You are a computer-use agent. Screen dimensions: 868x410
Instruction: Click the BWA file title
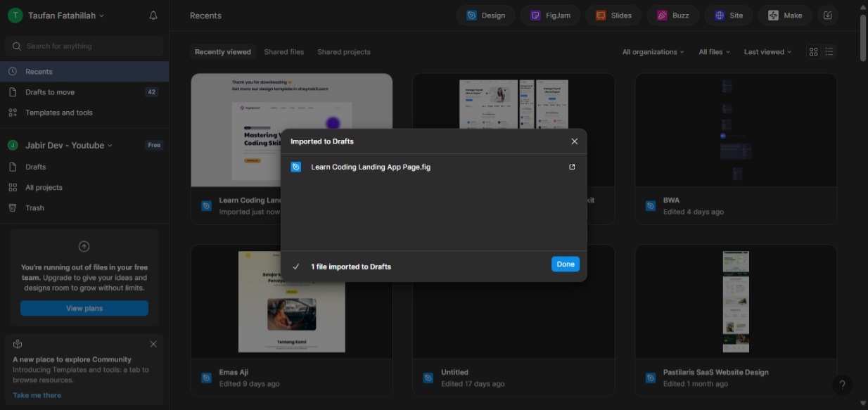pos(671,200)
